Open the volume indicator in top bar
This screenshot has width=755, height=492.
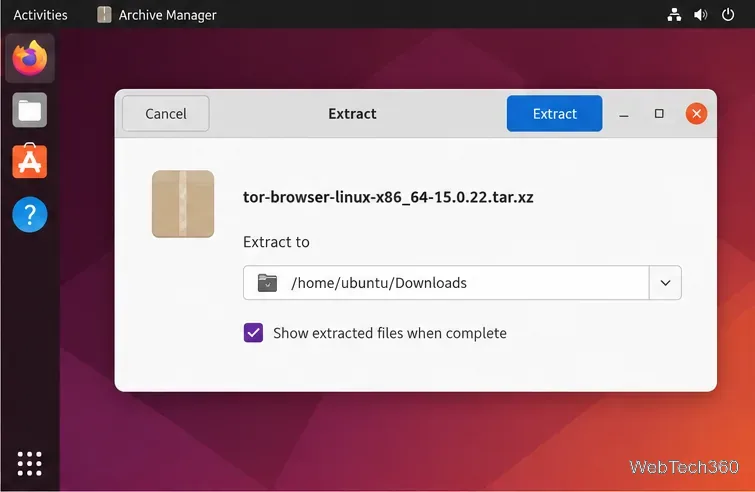pyautogui.click(x=701, y=15)
